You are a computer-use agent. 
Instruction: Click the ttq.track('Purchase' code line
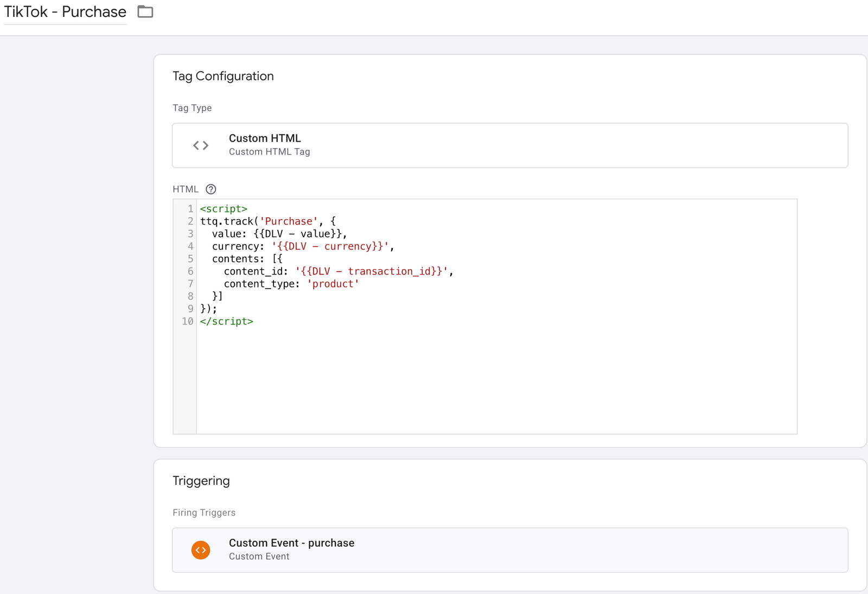tap(268, 221)
